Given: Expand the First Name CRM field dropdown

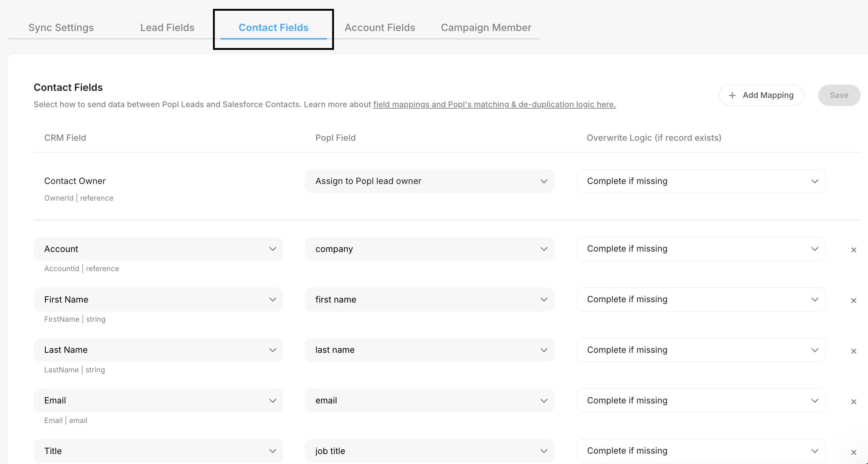Looking at the screenshot, I should pyautogui.click(x=158, y=300).
